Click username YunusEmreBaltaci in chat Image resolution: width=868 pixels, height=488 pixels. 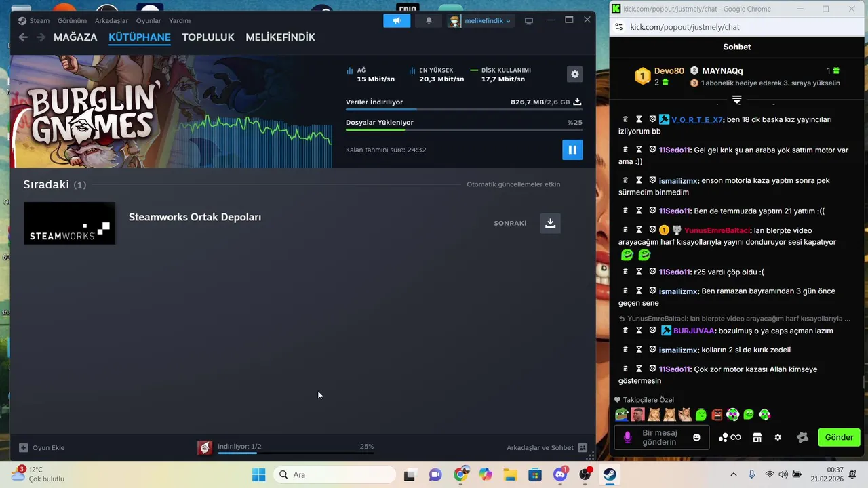click(x=717, y=230)
